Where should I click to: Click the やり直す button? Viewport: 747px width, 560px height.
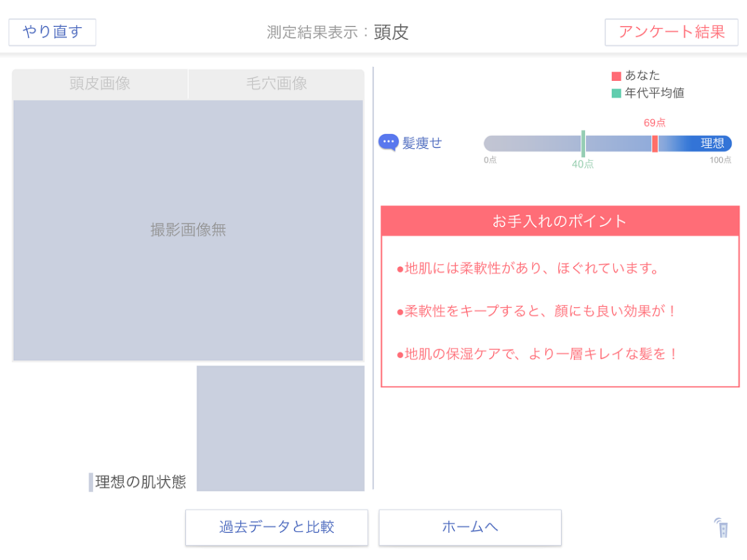point(52,32)
